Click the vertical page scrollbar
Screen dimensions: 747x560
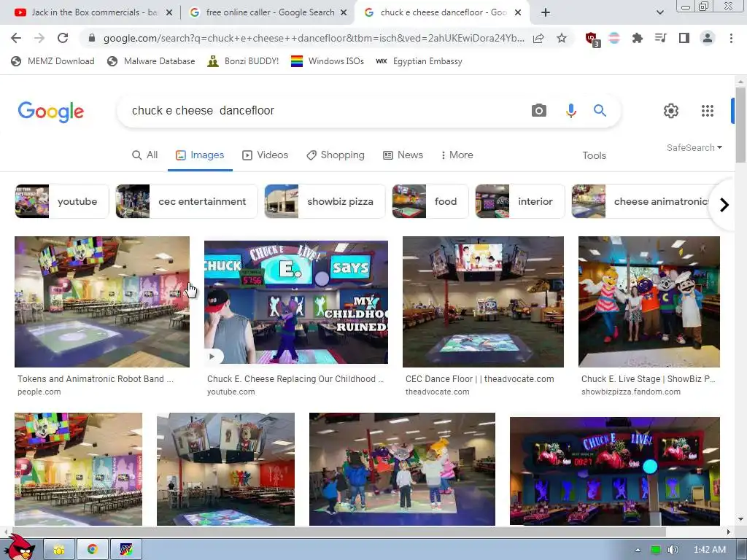pos(740,125)
